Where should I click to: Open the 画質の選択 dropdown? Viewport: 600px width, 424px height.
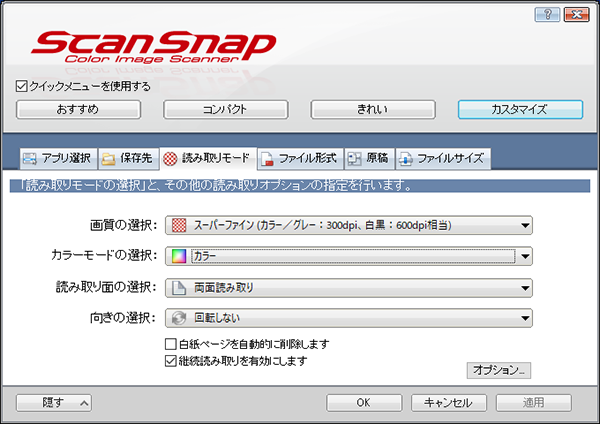pyautogui.click(x=524, y=224)
